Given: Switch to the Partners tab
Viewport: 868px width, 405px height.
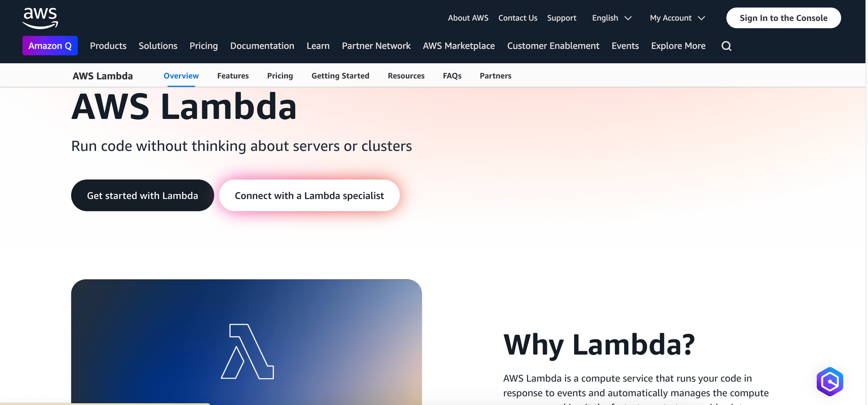Looking at the screenshot, I should [x=496, y=76].
